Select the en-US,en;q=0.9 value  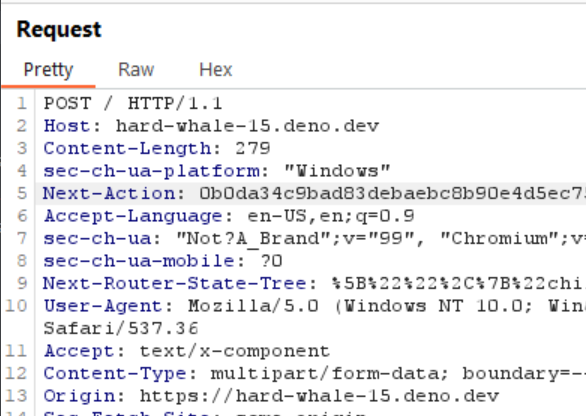point(331,216)
